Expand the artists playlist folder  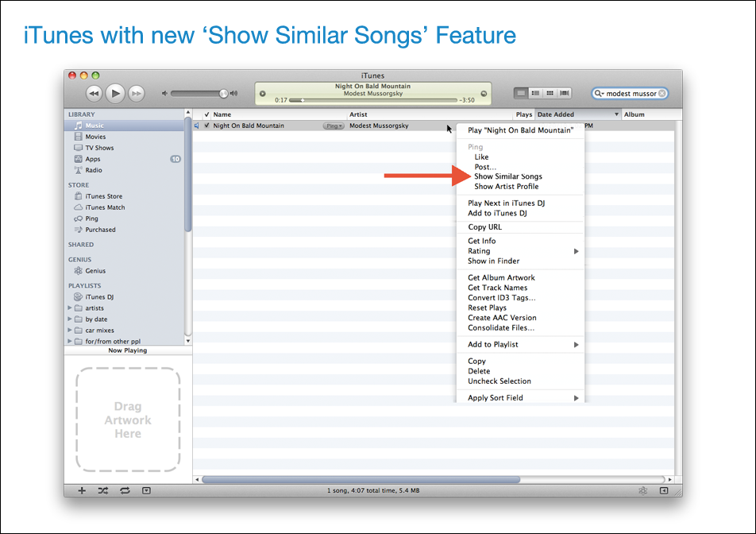69,308
